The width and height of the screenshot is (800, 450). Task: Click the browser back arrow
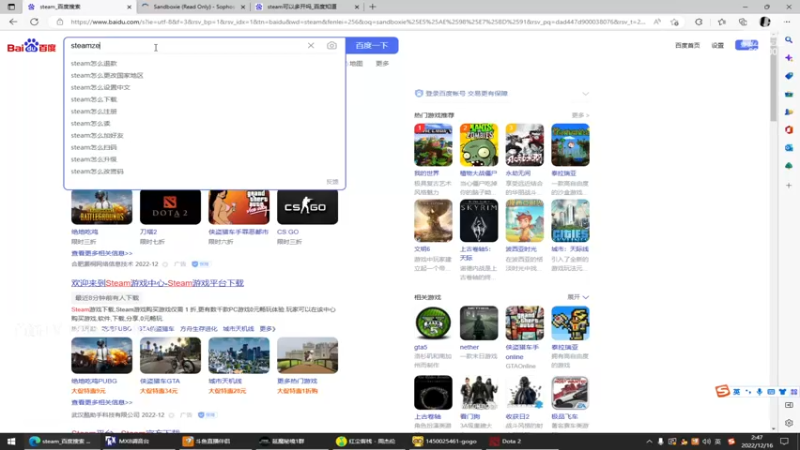13,22
